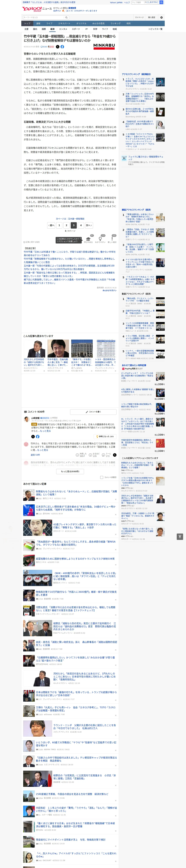Click the top web search magnifier button

(161, 2)
